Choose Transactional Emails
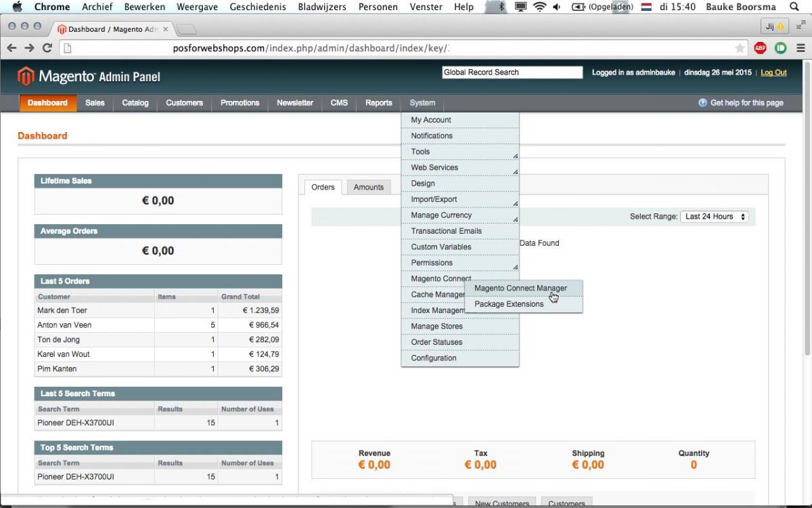The image size is (812, 508). pyautogui.click(x=460, y=231)
